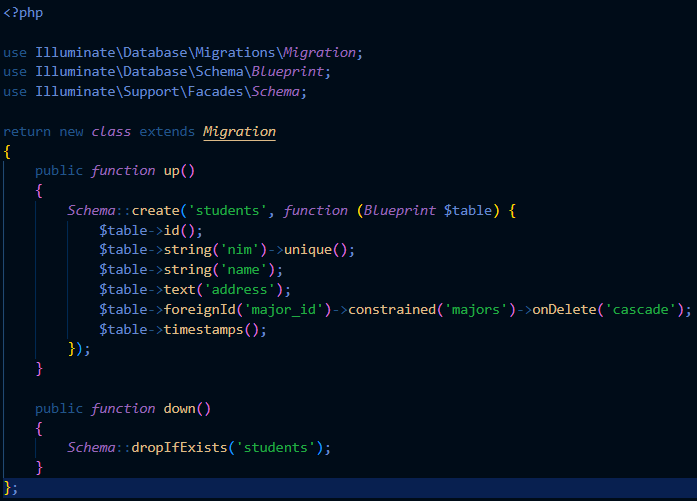Click the method name 'down()'

(x=187, y=409)
